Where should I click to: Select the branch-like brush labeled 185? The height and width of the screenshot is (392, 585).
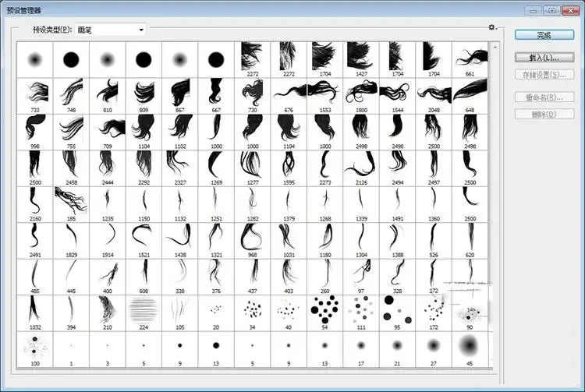(71, 203)
